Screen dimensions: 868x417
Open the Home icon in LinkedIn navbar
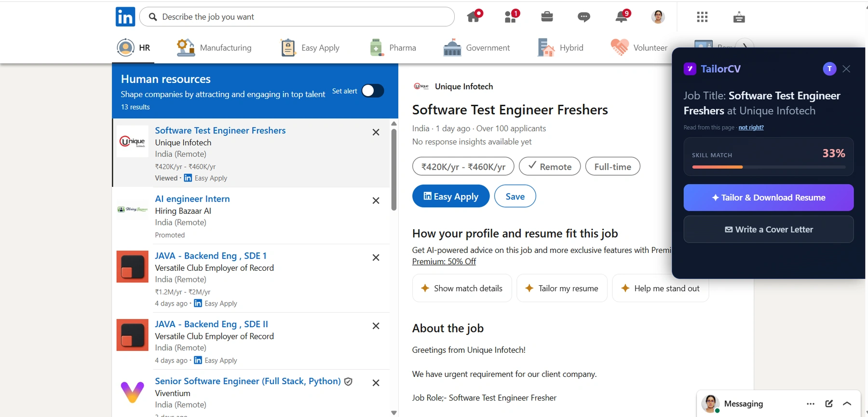tap(475, 16)
